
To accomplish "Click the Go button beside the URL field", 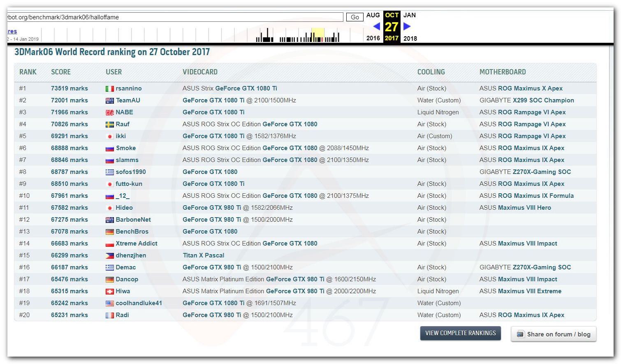I will [x=355, y=17].
